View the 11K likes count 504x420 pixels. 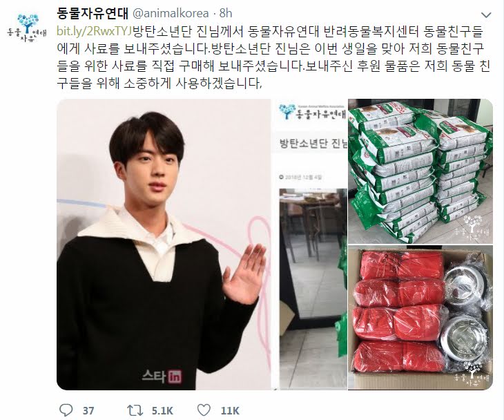point(230,410)
